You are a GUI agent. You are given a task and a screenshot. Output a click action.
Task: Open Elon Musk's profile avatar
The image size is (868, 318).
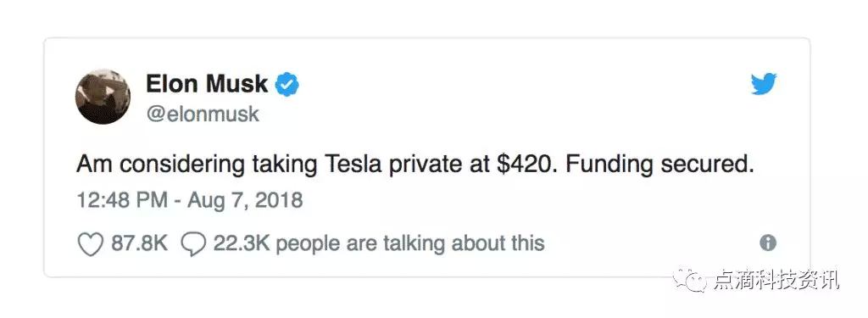[103, 97]
